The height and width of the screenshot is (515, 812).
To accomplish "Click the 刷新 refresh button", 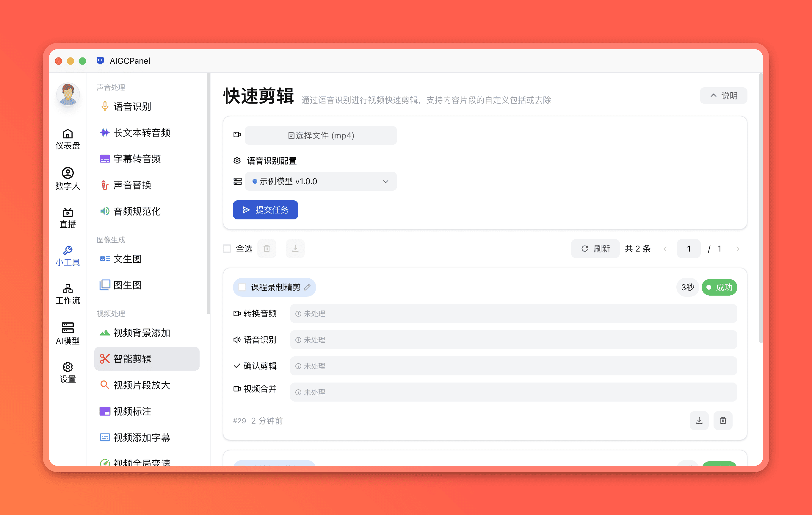I will pyautogui.click(x=595, y=249).
